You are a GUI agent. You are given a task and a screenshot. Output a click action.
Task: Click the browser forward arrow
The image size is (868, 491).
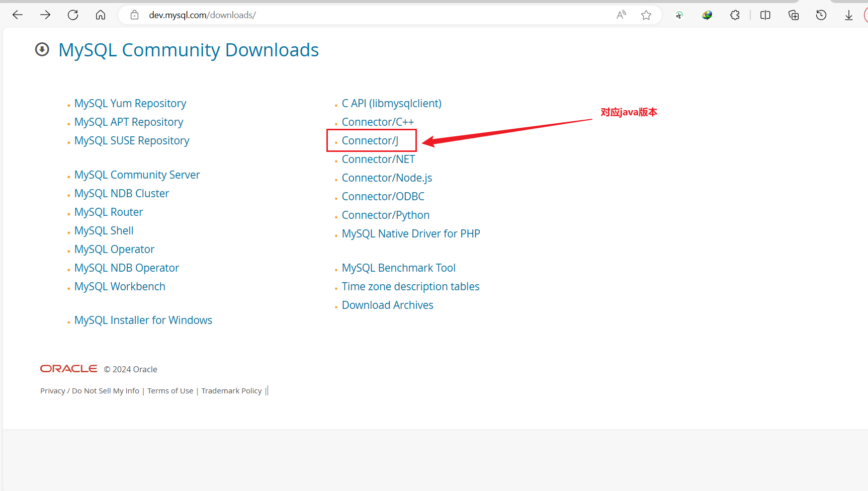pyautogui.click(x=45, y=15)
